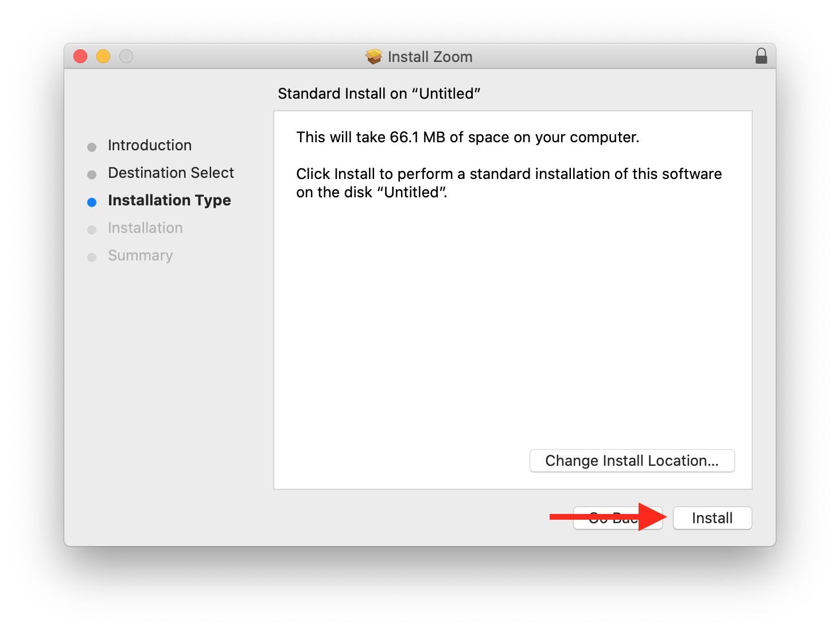Click the Install Zoom window title
The image size is (840, 631).
point(430,56)
